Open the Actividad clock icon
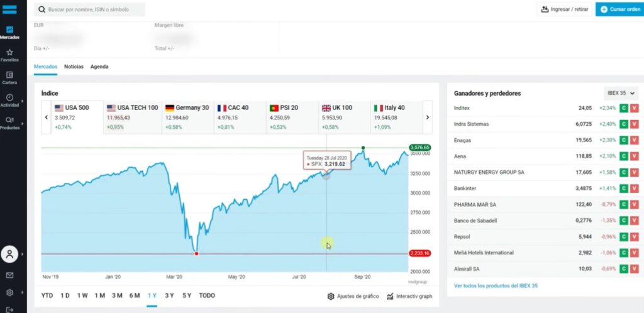The width and height of the screenshot is (644, 313). coord(9,100)
